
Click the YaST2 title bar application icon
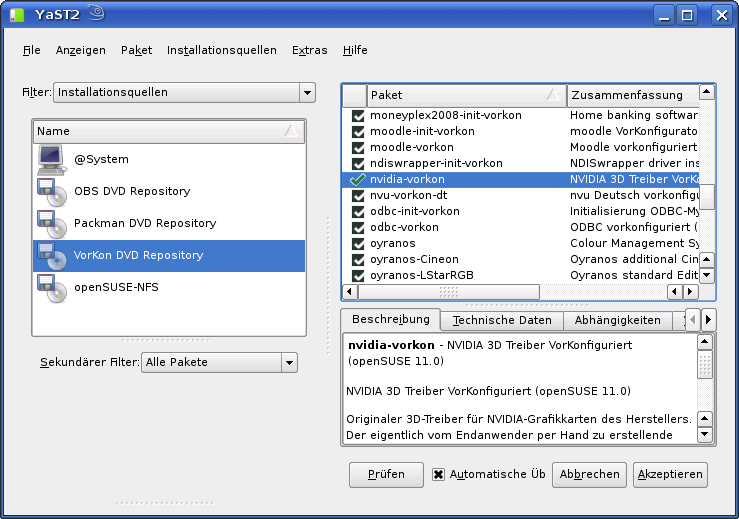(x=17, y=15)
